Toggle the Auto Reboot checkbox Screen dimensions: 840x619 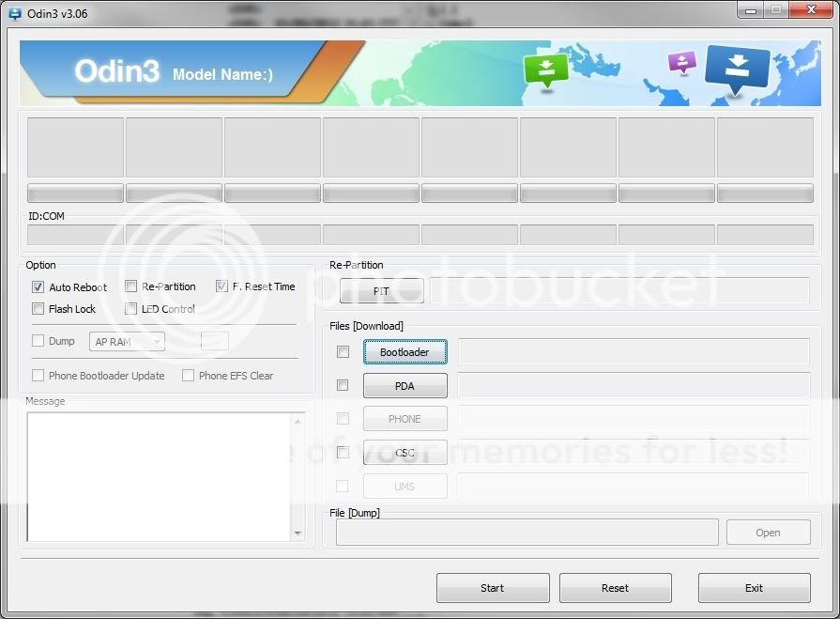click(x=38, y=287)
